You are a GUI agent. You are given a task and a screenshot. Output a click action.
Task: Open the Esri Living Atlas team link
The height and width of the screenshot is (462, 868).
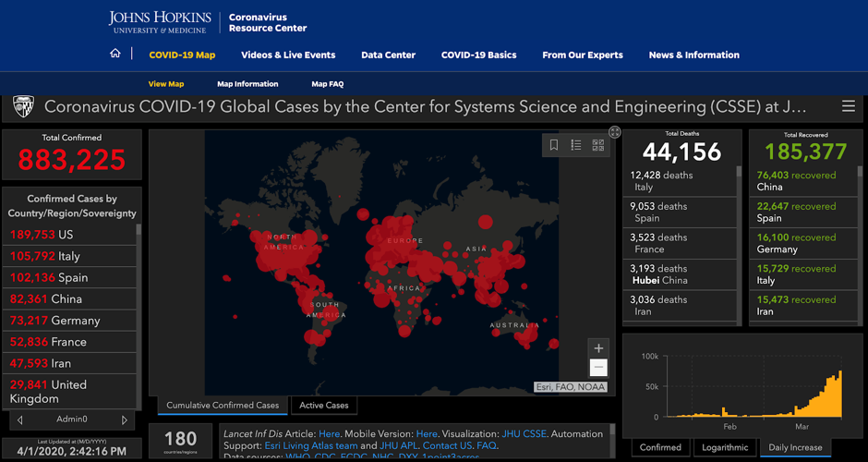tap(312, 445)
